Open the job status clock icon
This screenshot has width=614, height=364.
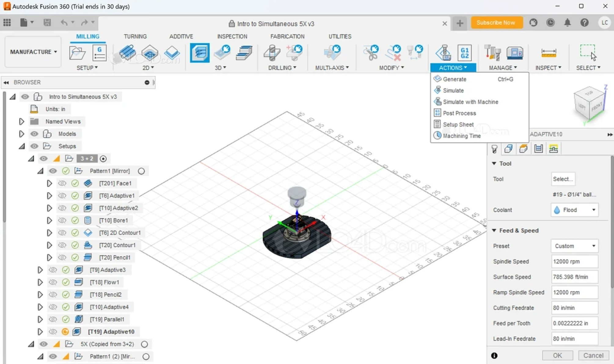pos(550,23)
